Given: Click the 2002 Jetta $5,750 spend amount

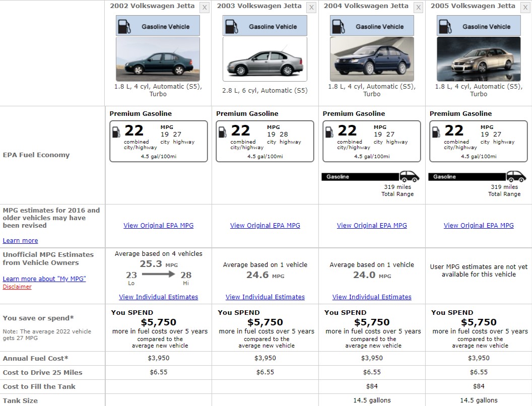Looking at the screenshot, I should pyautogui.click(x=159, y=322).
